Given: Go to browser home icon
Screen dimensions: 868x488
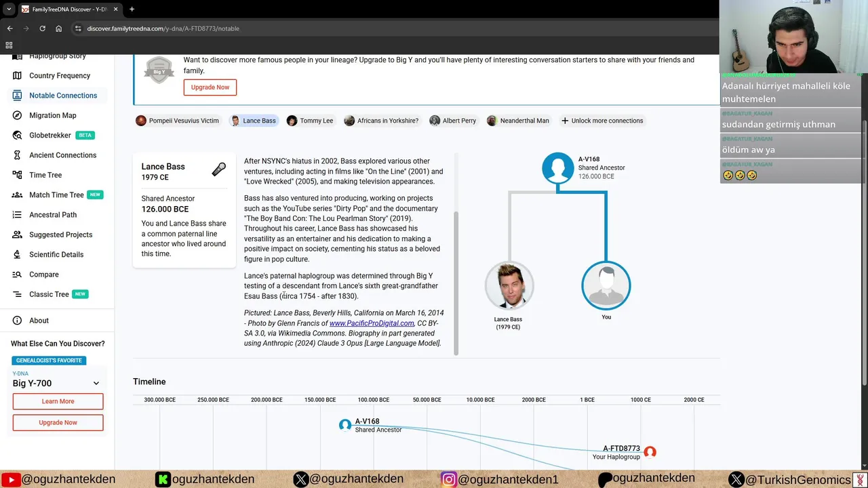Looking at the screenshot, I should (x=58, y=28).
